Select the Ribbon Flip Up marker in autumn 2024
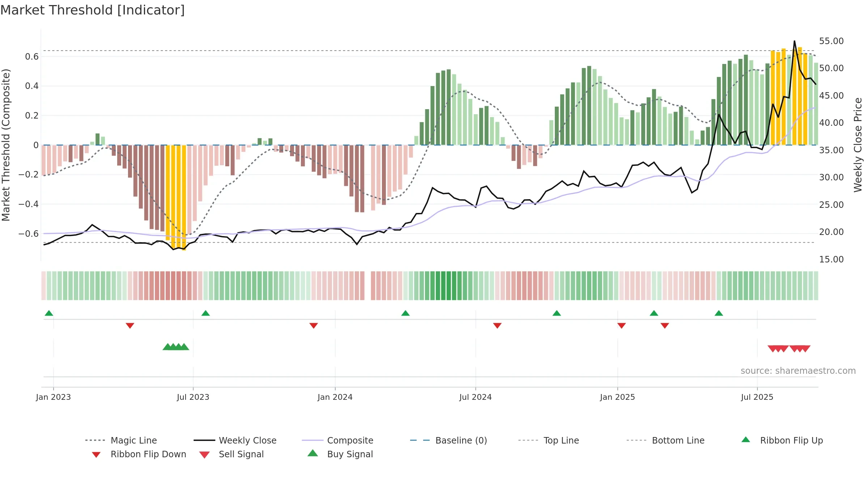 [x=557, y=313]
